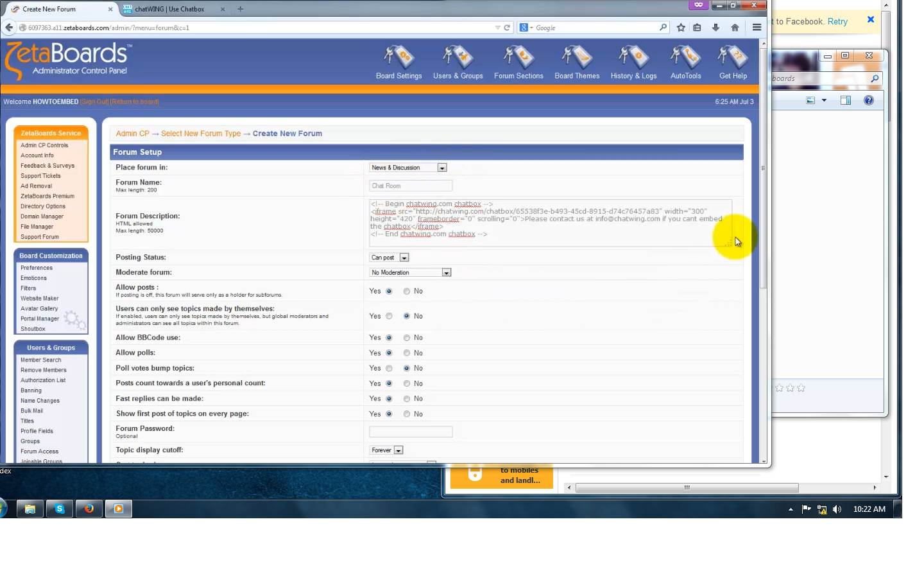Disable Allow BBCode use

406,337
